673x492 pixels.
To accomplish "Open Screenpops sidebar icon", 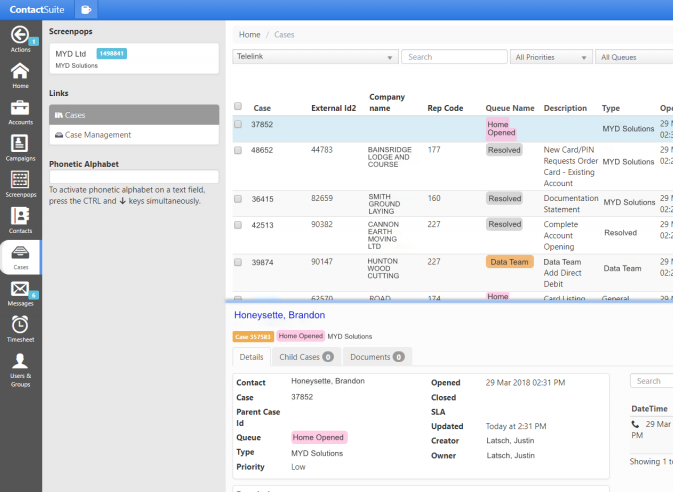I will tap(20, 179).
